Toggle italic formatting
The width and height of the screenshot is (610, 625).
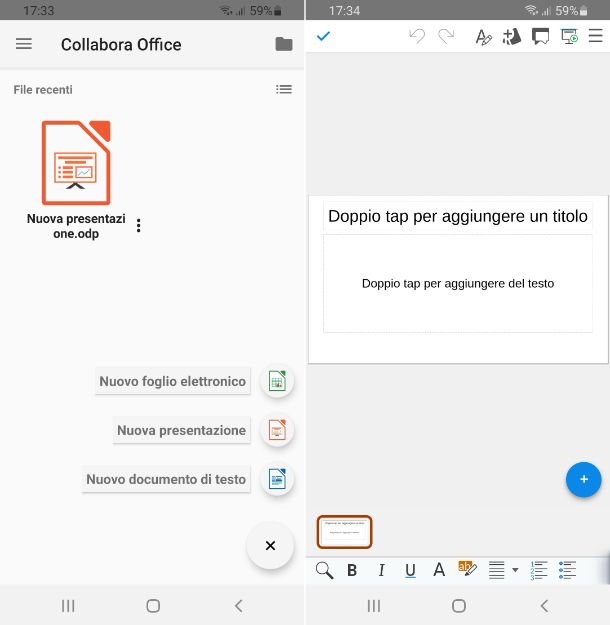tap(382, 570)
